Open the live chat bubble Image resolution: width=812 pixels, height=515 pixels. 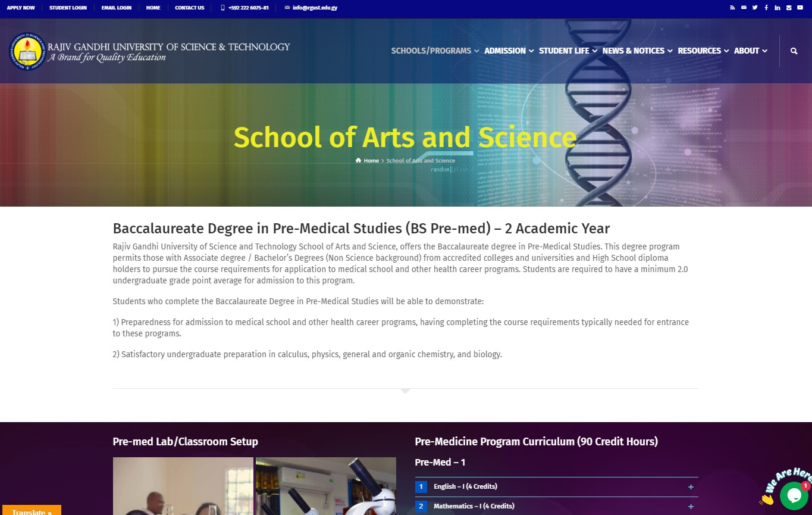click(x=794, y=495)
